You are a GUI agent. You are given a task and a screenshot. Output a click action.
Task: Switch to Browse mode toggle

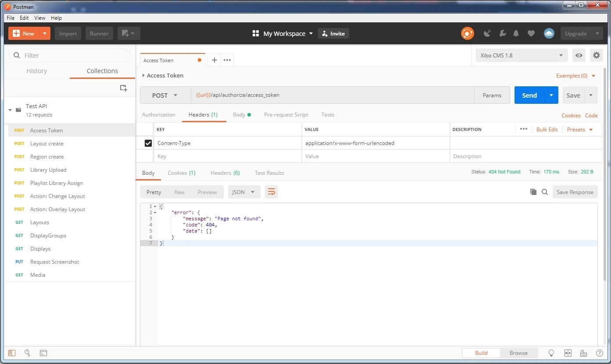point(518,353)
